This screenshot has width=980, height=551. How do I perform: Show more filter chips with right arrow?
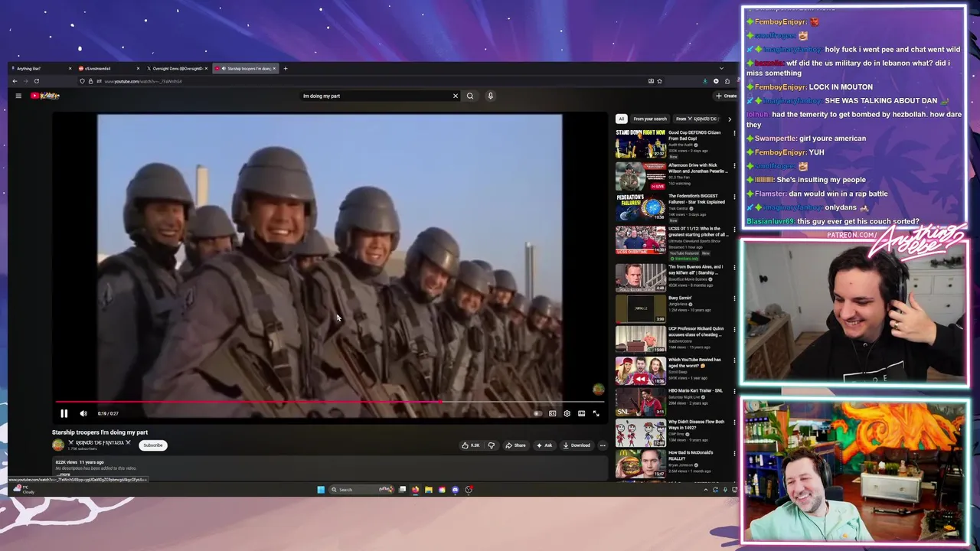click(729, 119)
